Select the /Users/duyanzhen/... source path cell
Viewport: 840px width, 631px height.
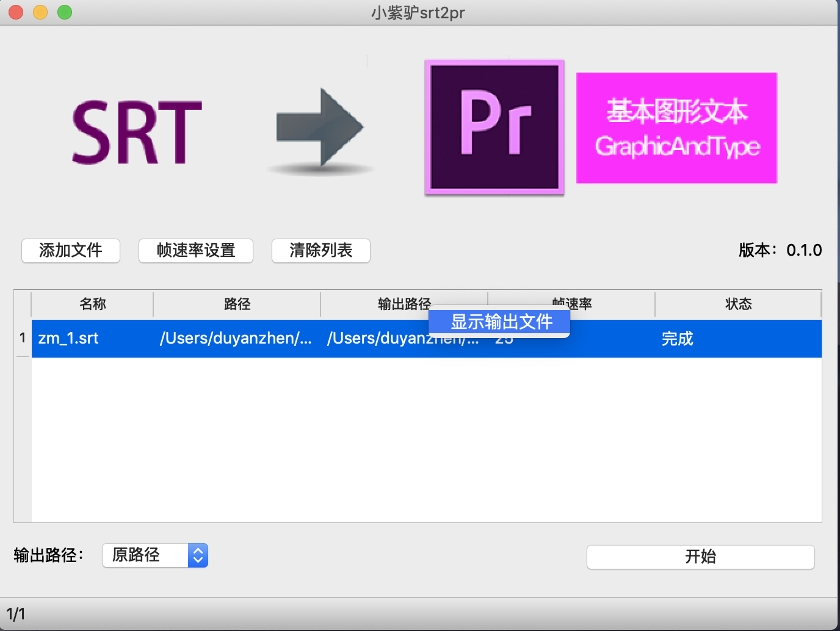[x=237, y=339]
